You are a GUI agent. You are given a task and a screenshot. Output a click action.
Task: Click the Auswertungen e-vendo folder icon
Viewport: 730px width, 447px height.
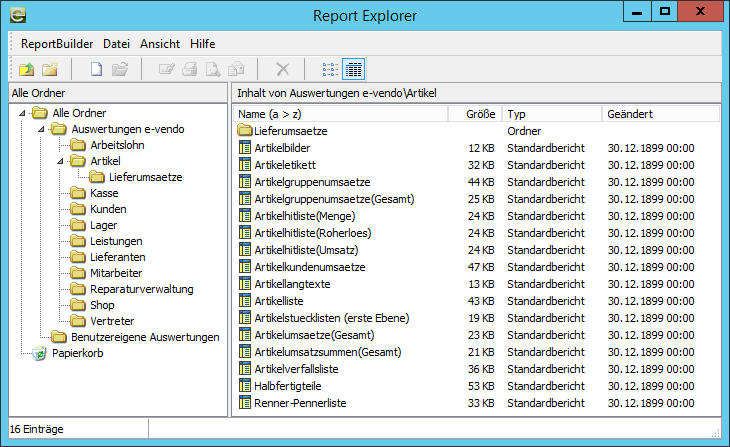59,129
